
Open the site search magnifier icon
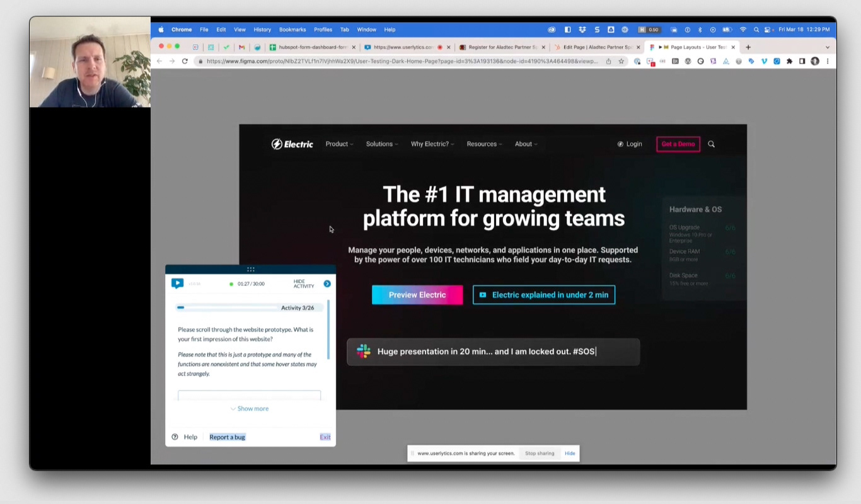pos(711,144)
